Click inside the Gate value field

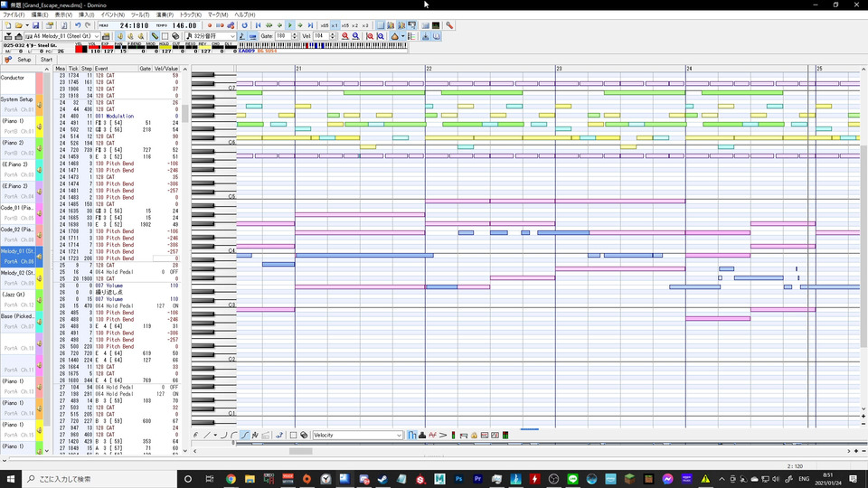click(x=283, y=36)
